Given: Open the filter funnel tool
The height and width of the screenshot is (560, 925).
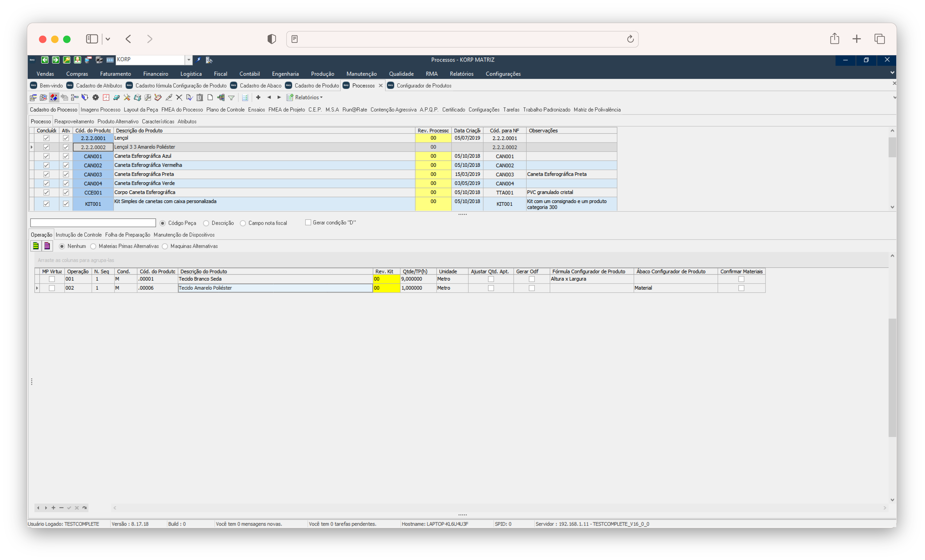Looking at the screenshot, I should 232,97.
